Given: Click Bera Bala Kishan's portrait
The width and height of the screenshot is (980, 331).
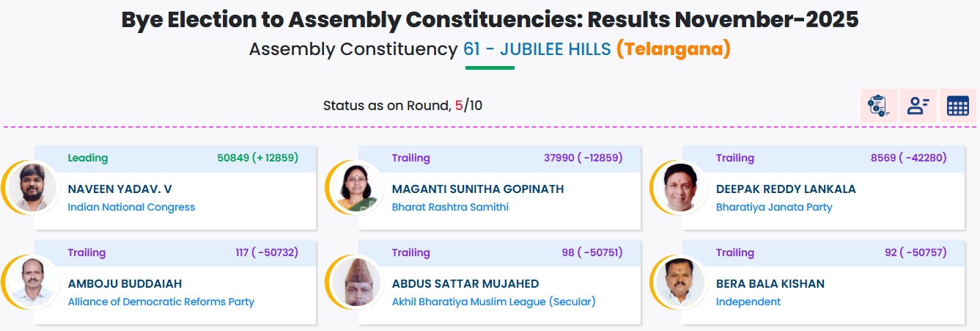Looking at the screenshot, I should pyautogui.click(x=680, y=282).
